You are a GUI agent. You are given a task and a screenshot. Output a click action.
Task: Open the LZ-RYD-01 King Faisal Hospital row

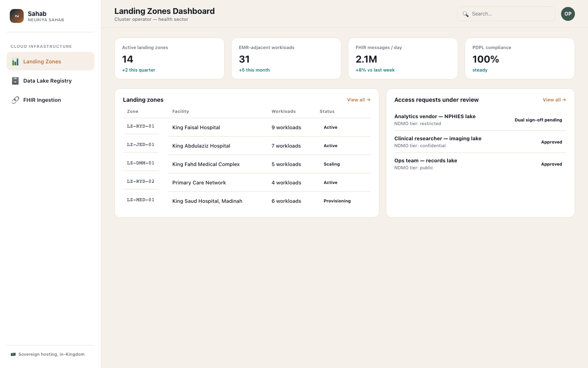coord(247,127)
